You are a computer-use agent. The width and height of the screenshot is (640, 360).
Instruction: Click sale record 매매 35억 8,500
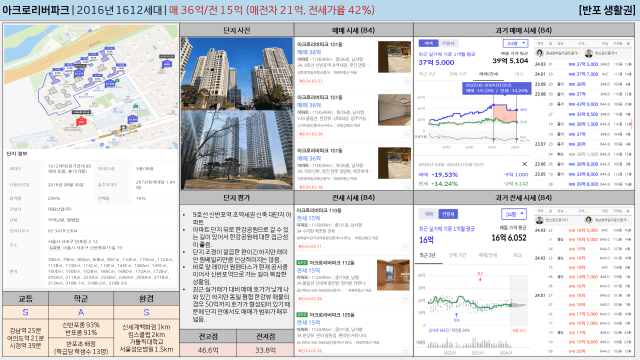coord(583,114)
